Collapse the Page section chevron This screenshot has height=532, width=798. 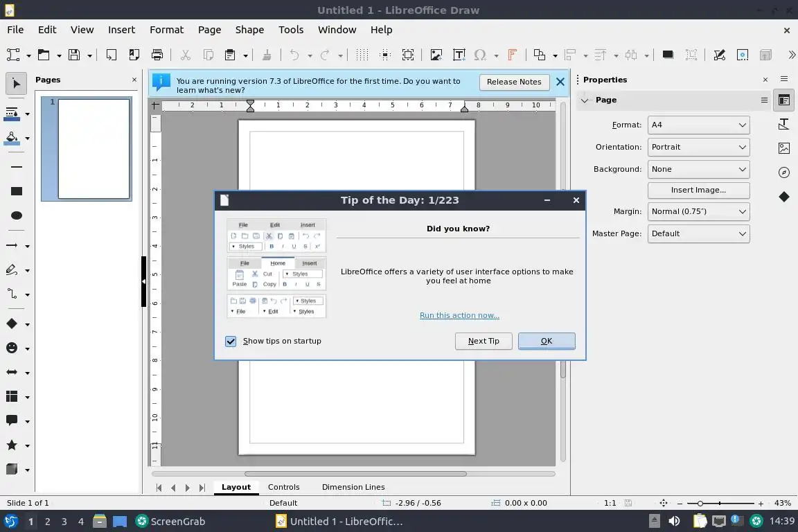coord(585,100)
